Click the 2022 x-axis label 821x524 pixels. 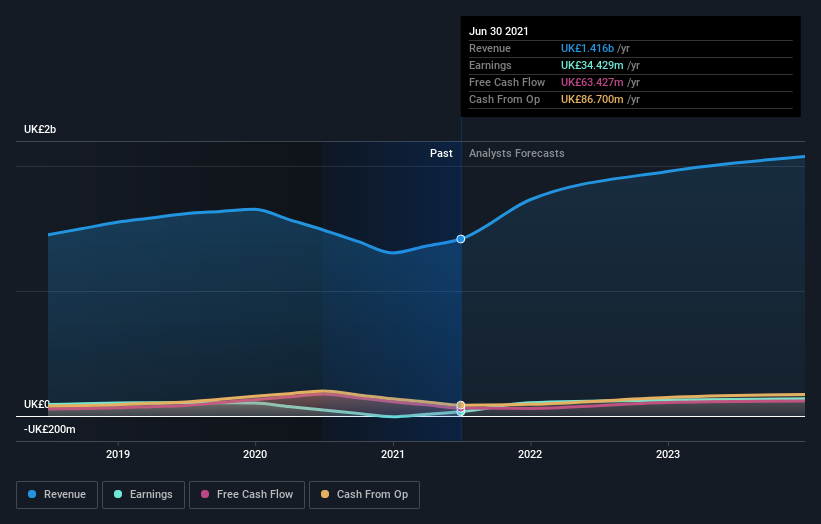pos(530,454)
